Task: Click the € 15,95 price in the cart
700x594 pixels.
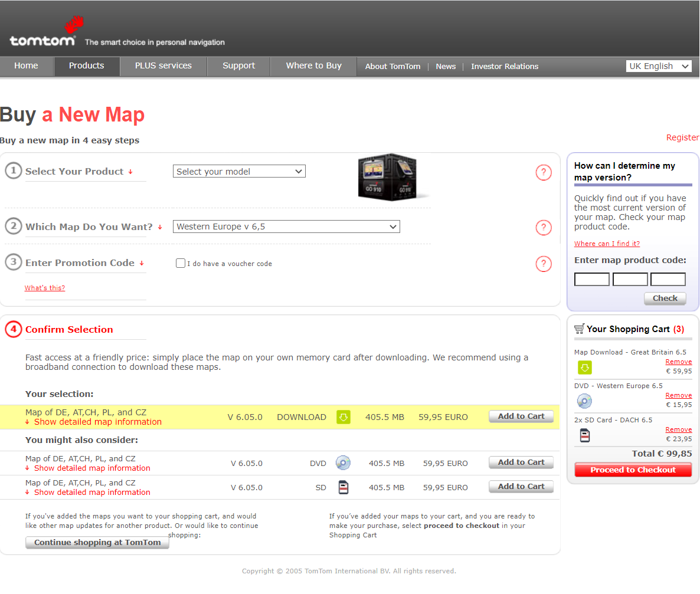Action: pos(679,405)
